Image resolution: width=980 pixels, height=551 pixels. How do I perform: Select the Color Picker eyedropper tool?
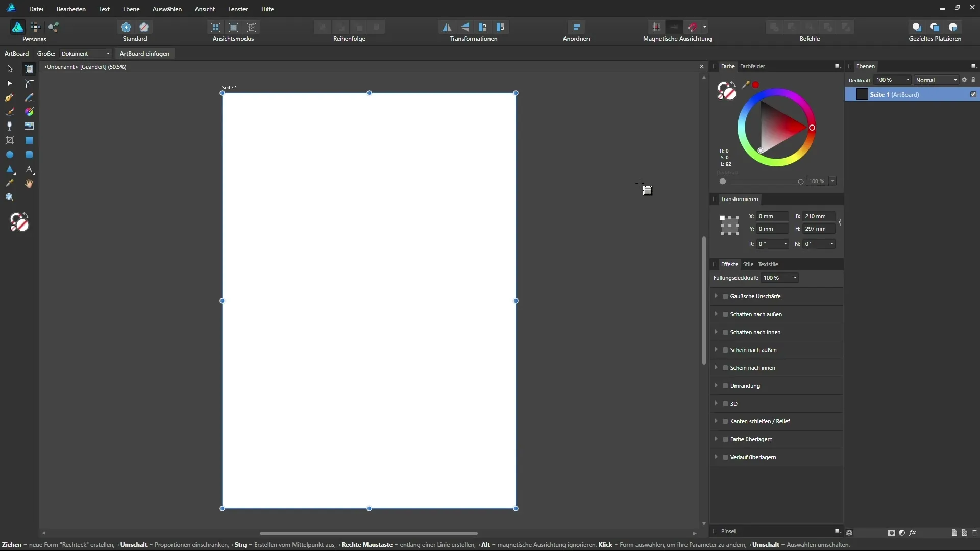coord(10,184)
